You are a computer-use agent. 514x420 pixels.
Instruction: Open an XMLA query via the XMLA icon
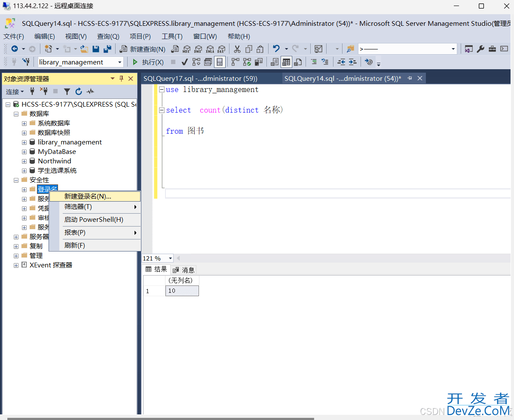(x=210, y=49)
